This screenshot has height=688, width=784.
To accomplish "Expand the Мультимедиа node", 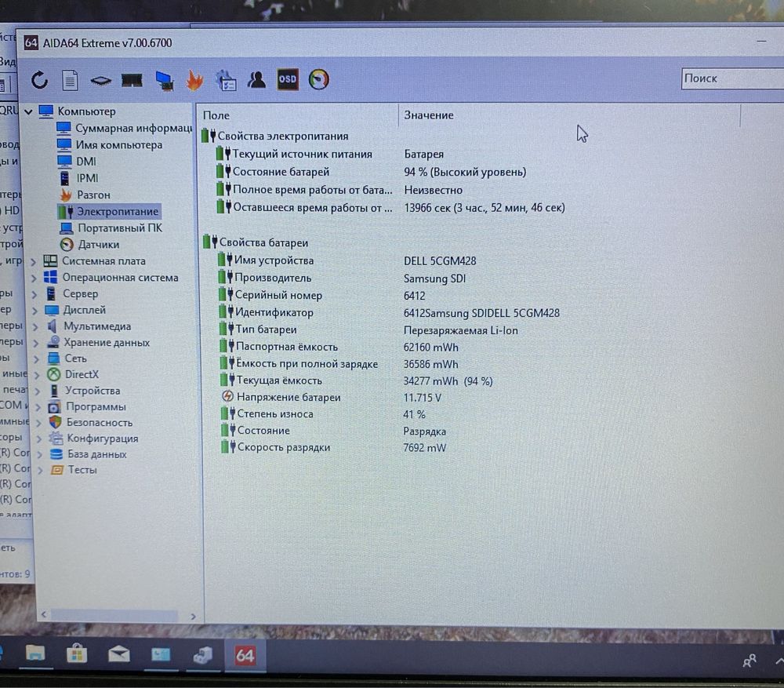I will click(x=35, y=327).
